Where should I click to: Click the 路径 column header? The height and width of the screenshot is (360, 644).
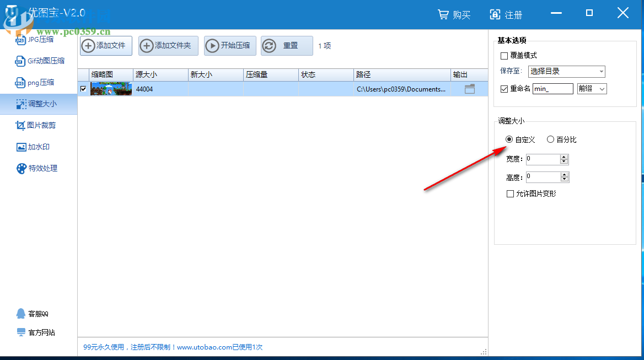click(402, 75)
